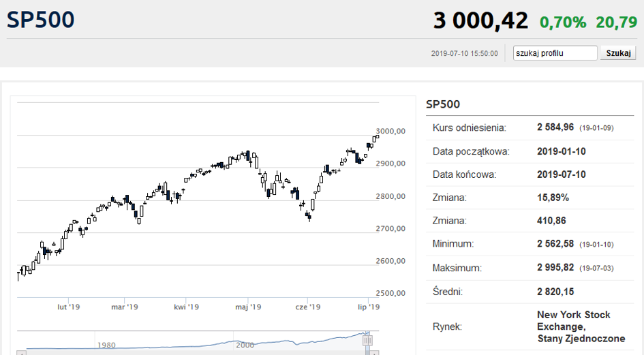Screen dimensions: 644x355
Task: Click the lut '19 x-axis label
Action: pyautogui.click(x=69, y=307)
